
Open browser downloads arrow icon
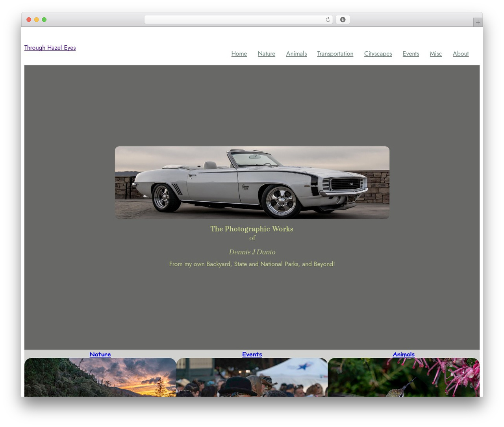coord(343,20)
